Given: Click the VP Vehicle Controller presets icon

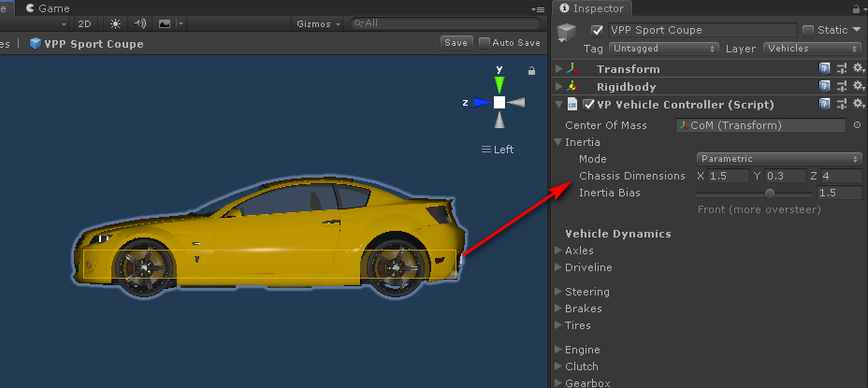Looking at the screenshot, I should point(841,104).
